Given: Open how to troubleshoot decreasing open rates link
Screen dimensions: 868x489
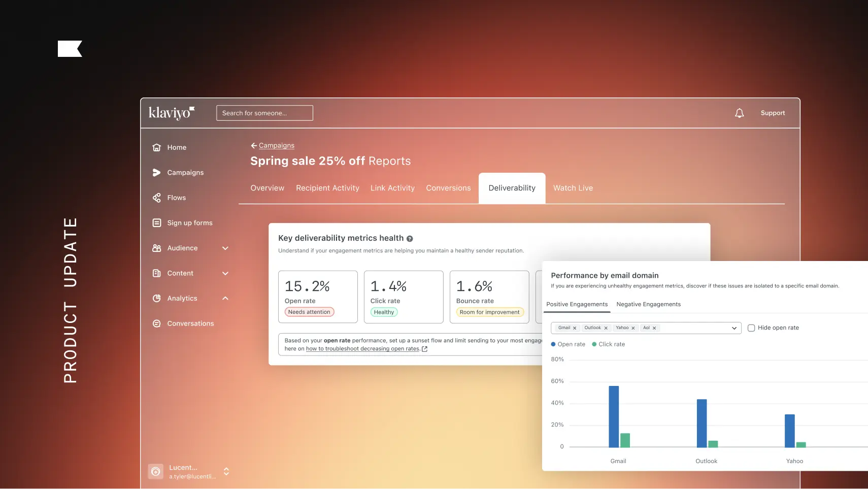Looking at the screenshot, I should click(363, 349).
